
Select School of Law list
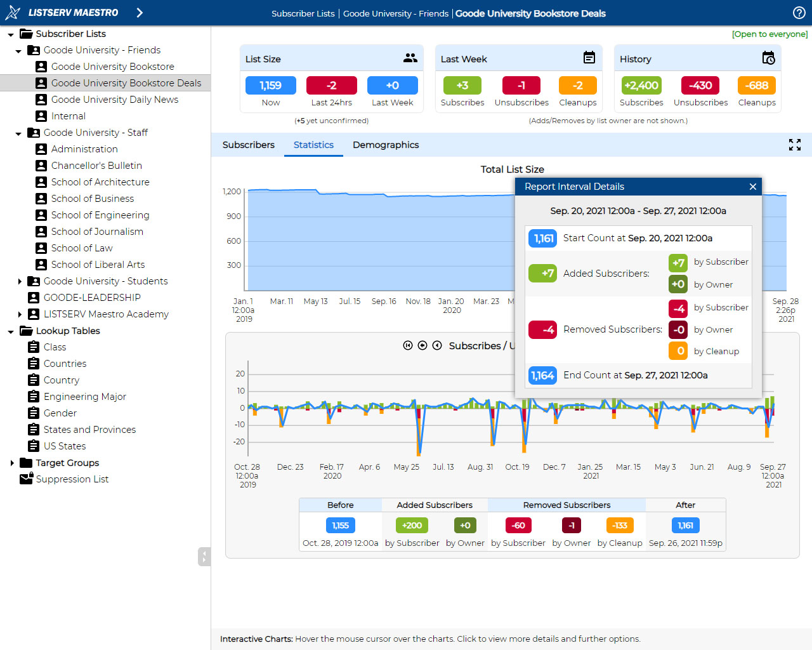(82, 248)
